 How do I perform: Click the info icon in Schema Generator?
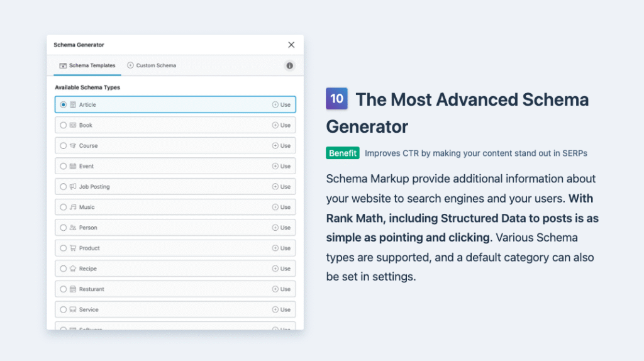(289, 65)
